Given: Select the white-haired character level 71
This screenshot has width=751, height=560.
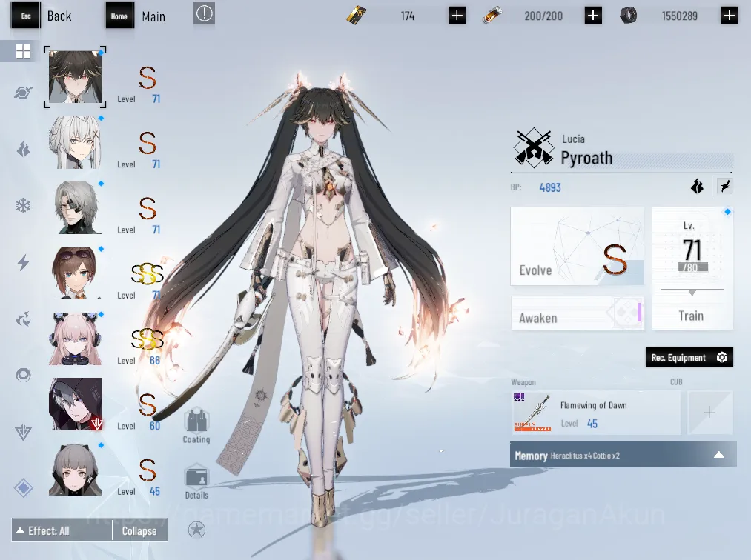Looking at the screenshot, I should click(75, 142).
